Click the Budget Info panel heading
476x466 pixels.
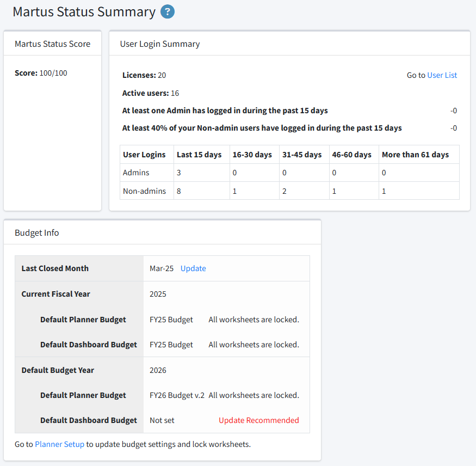click(37, 232)
